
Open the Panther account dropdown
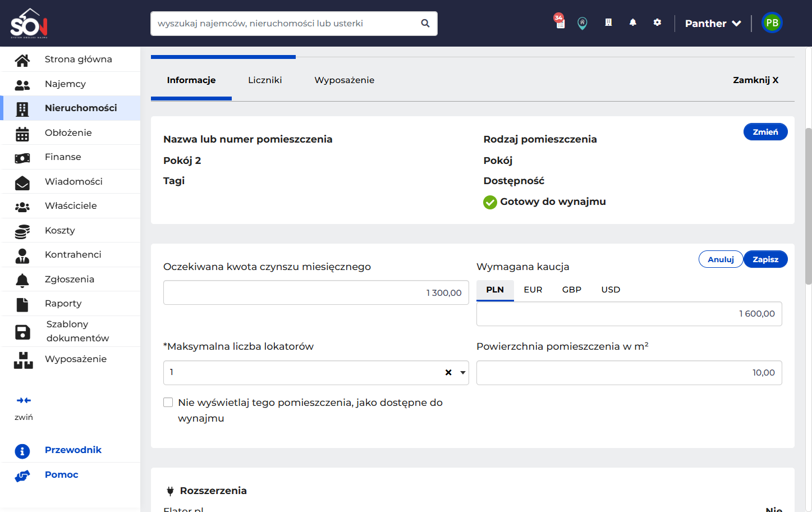tap(713, 24)
